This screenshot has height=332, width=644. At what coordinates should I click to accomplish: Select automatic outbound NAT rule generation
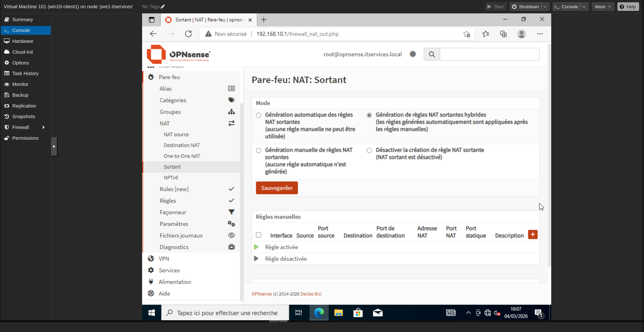click(259, 115)
